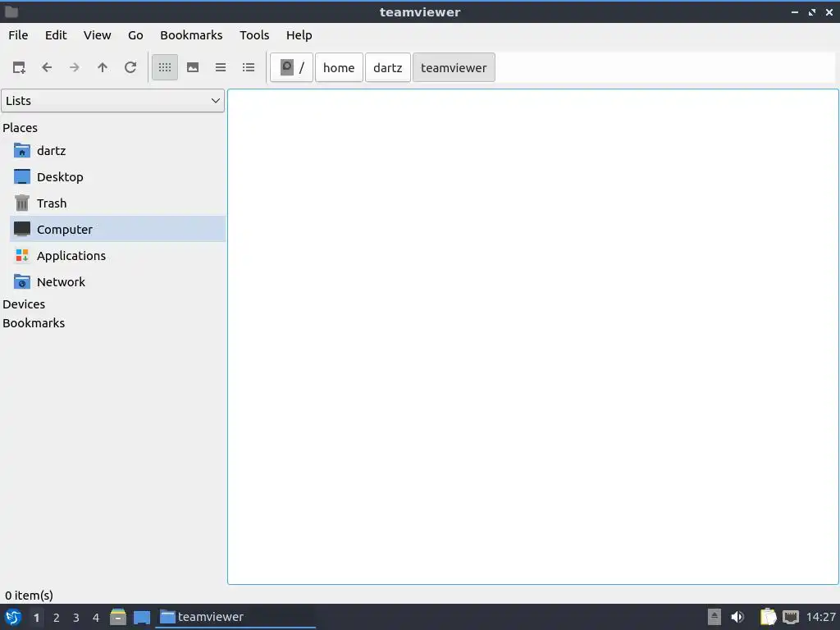This screenshot has height=630, width=840.
Task: Open the network tray icon
Action: [x=791, y=617]
